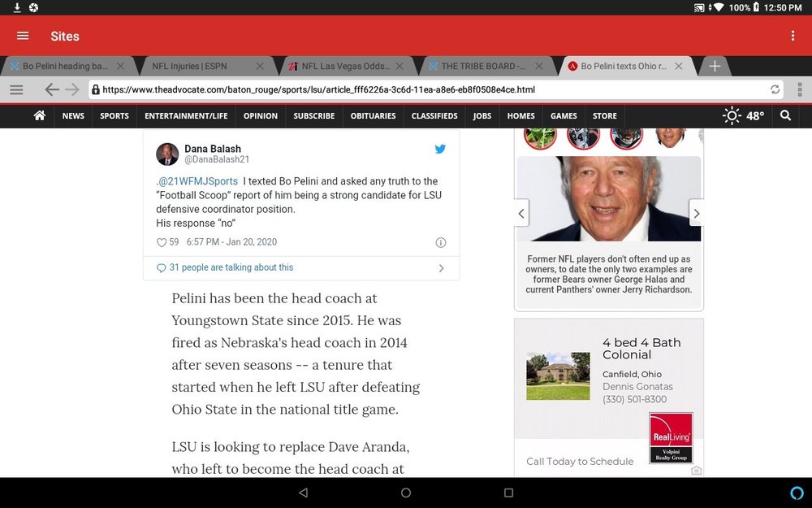Open the Canfield house listing photo
Screen dimensions: 812x508
pos(558,376)
